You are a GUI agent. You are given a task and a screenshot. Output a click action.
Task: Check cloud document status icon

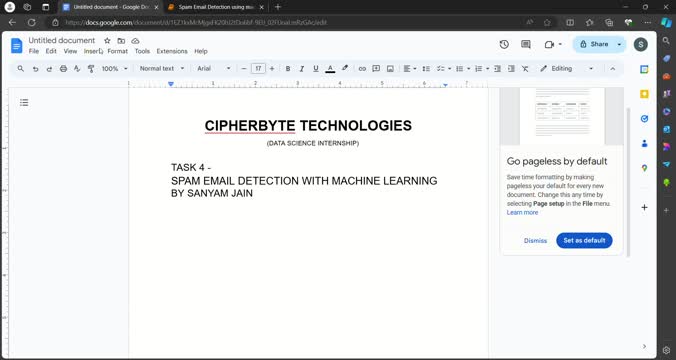[135, 41]
